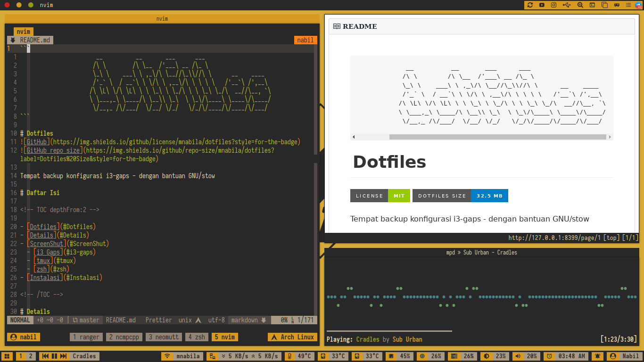Skip to next track in bottom bar
Viewport: 644px width, 362px height.
pyautogui.click(x=63, y=356)
